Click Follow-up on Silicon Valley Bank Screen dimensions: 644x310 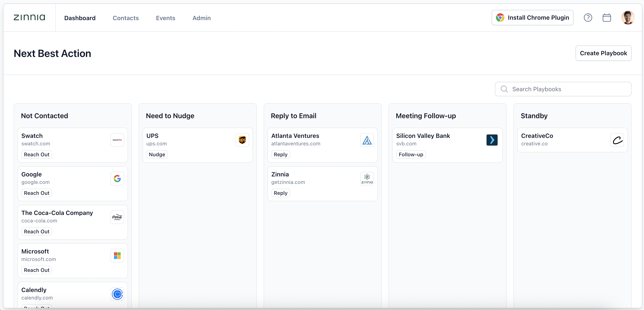click(411, 155)
